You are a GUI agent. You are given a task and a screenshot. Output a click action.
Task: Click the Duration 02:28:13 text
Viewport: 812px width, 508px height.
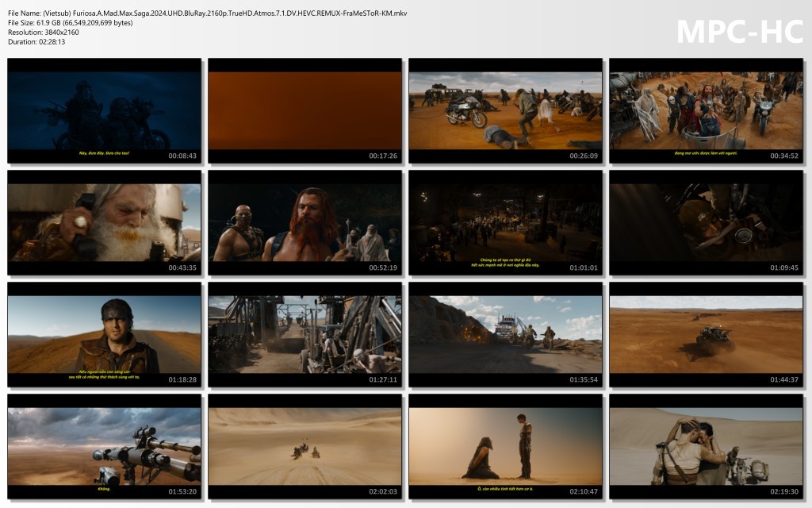(36, 42)
